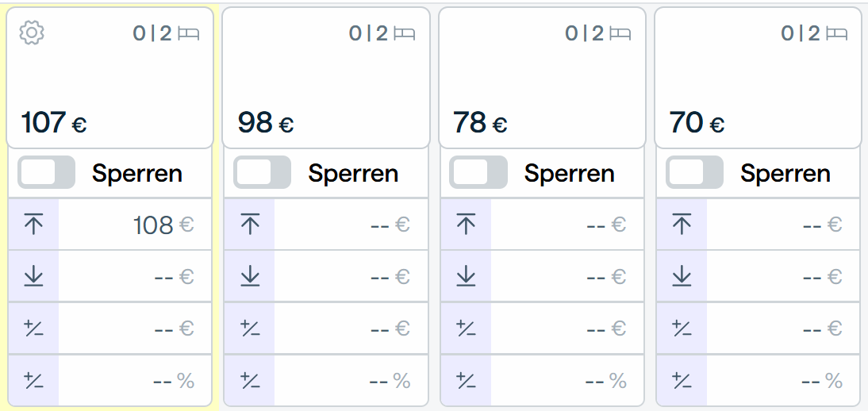Screen dimensions: 868x411
Task: Select the 98 € price card
Action: click(326, 78)
